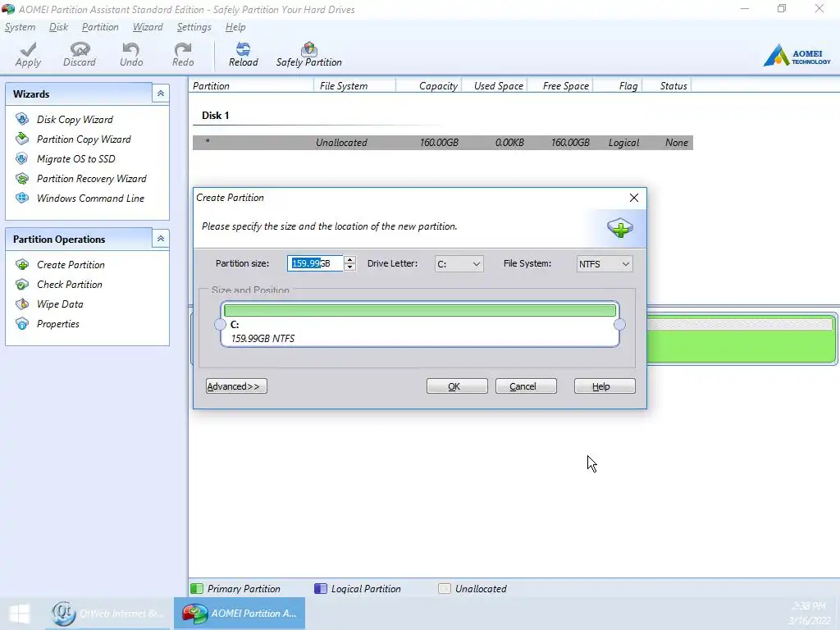Click the Redo arrow toolbar icon

pyautogui.click(x=183, y=49)
